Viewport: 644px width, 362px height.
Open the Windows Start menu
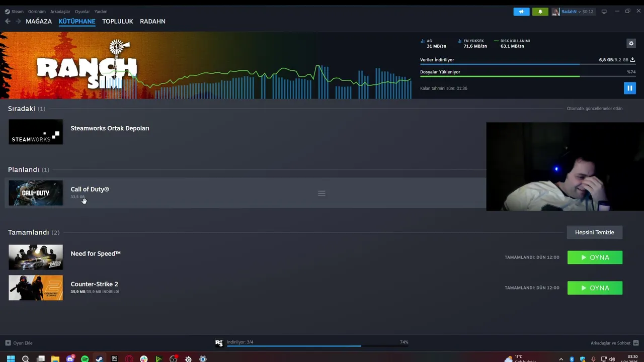[x=11, y=358]
